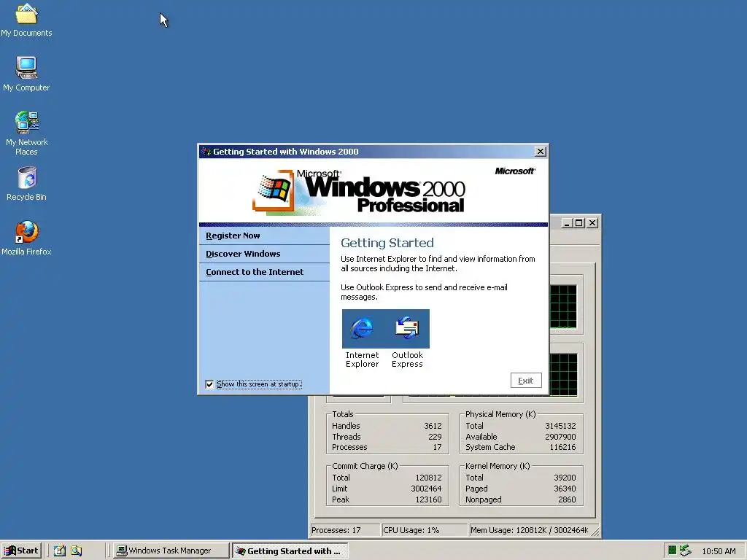Select Connect to the Internet option

255,272
